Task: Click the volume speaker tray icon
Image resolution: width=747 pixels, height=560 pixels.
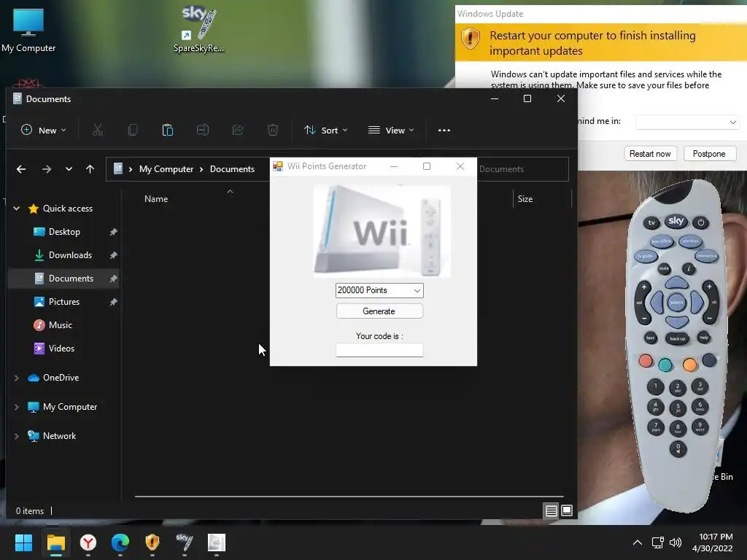Action: click(676, 542)
